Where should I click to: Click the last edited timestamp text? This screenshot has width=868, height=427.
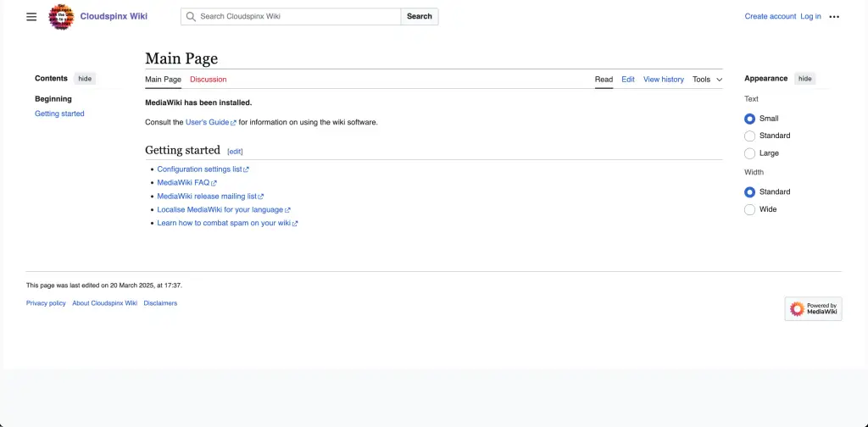pos(104,286)
